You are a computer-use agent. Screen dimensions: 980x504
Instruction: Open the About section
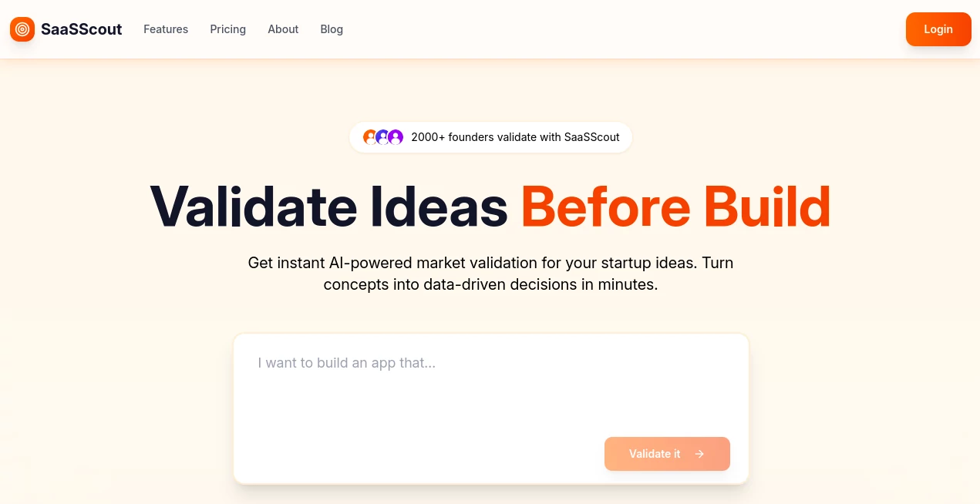(282, 29)
